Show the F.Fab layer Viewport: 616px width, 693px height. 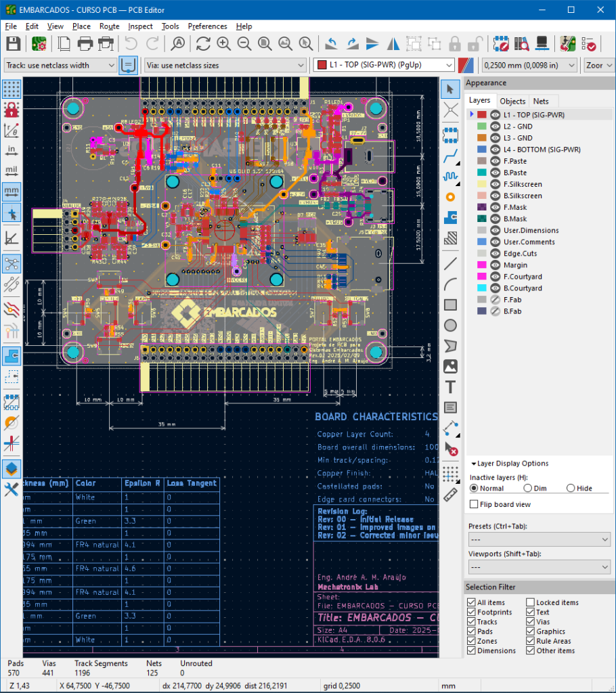[496, 300]
